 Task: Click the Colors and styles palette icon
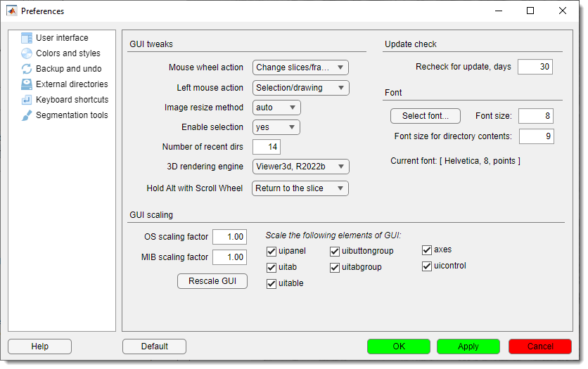click(x=27, y=53)
